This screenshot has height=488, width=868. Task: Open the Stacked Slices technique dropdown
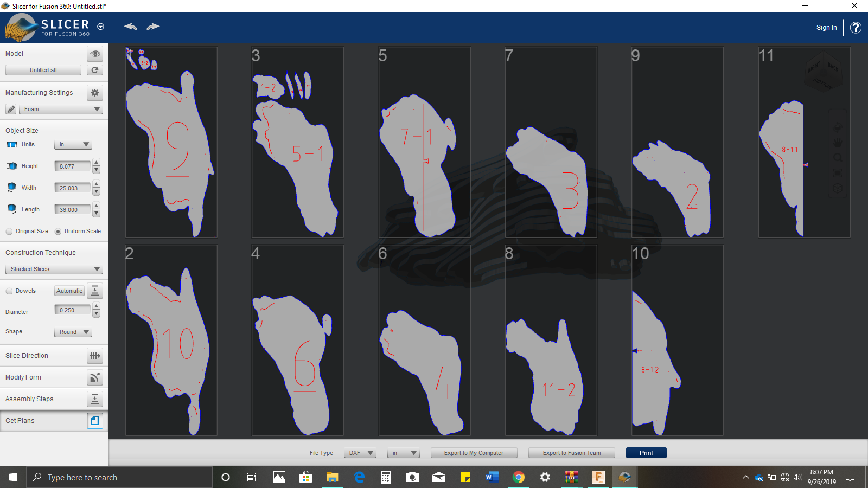pyautogui.click(x=54, y=269)
